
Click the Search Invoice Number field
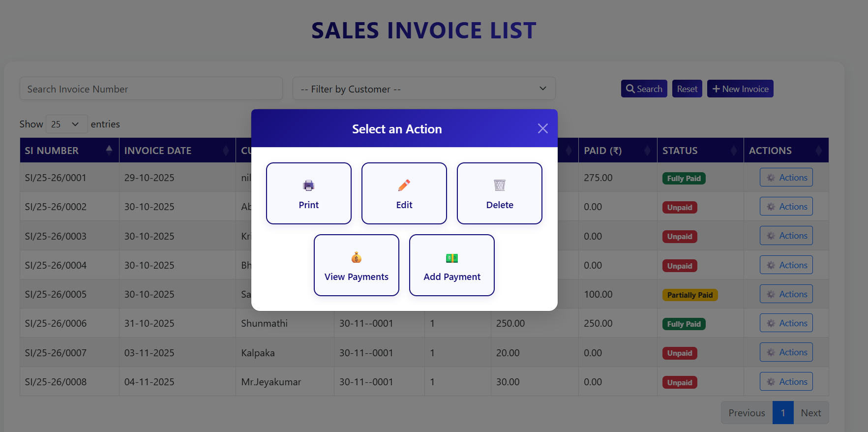click(151, 89)
